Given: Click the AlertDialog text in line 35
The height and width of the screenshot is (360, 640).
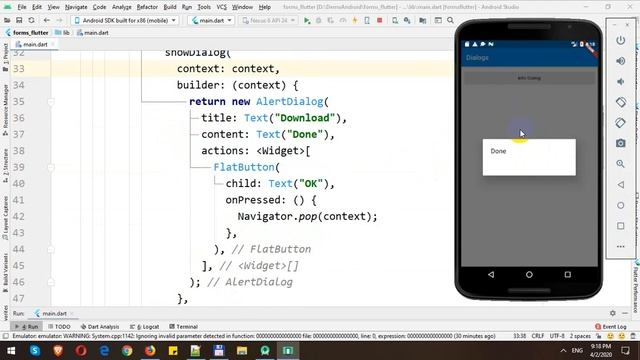Looking at the screenshot, I should click(289, 102).
